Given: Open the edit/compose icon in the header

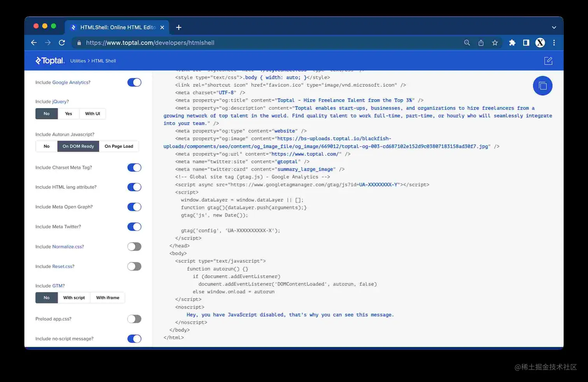Looking at the screenshot, I should point(548,61).
